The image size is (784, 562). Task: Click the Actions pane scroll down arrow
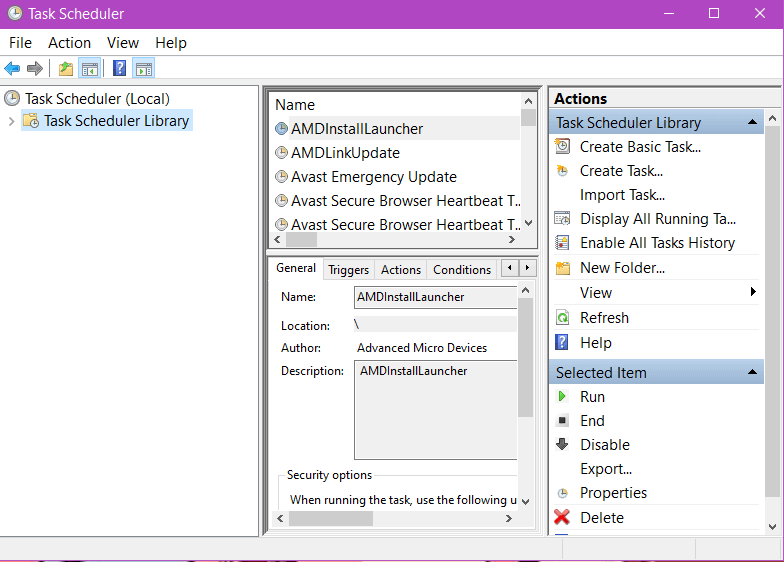pyautogui.click(x=772, y=526)
